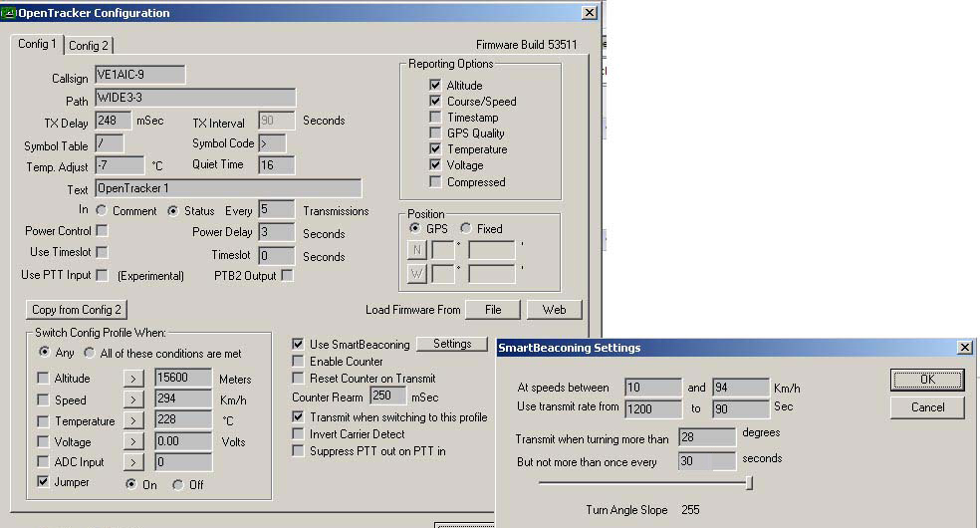
Task: Enable the Enable Counter checkbox
Action: 298,362
